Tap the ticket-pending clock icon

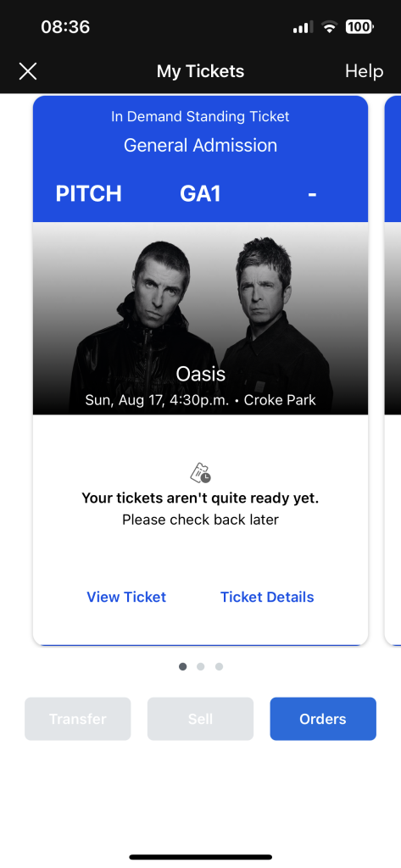click(200, 473)
